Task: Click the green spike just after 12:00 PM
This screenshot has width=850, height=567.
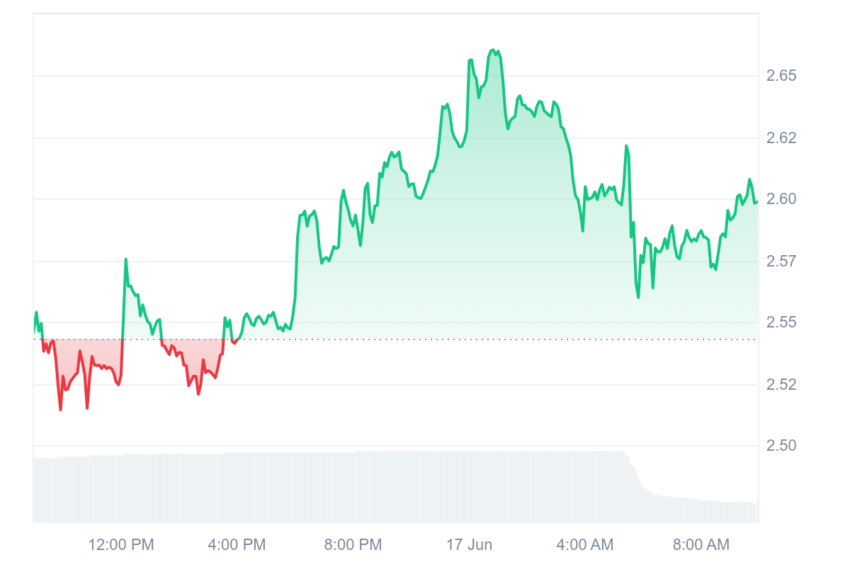Action: tap(126, 260)
